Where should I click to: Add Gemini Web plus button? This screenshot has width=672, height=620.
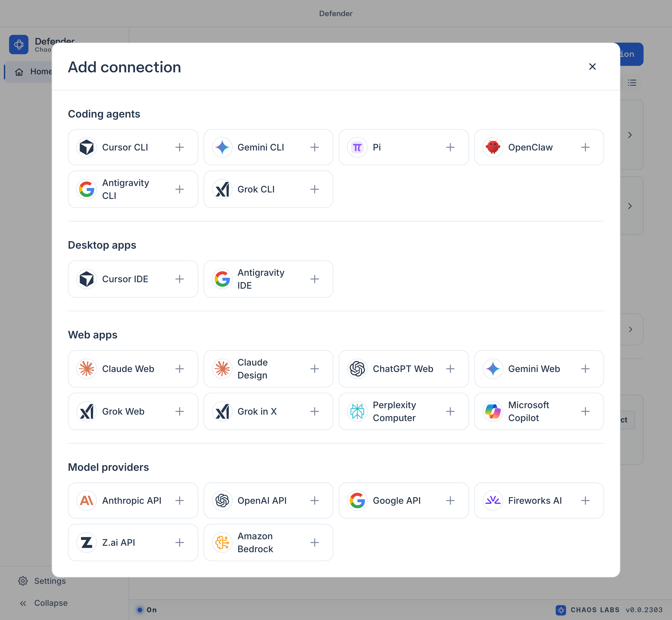pyautogui.click(x=585, y=369)
